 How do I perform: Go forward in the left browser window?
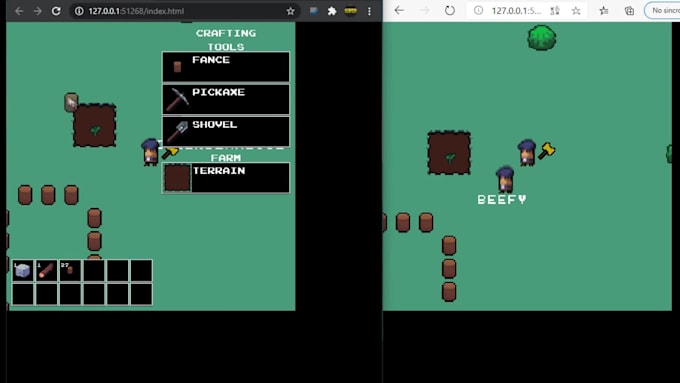coord(37,11)
